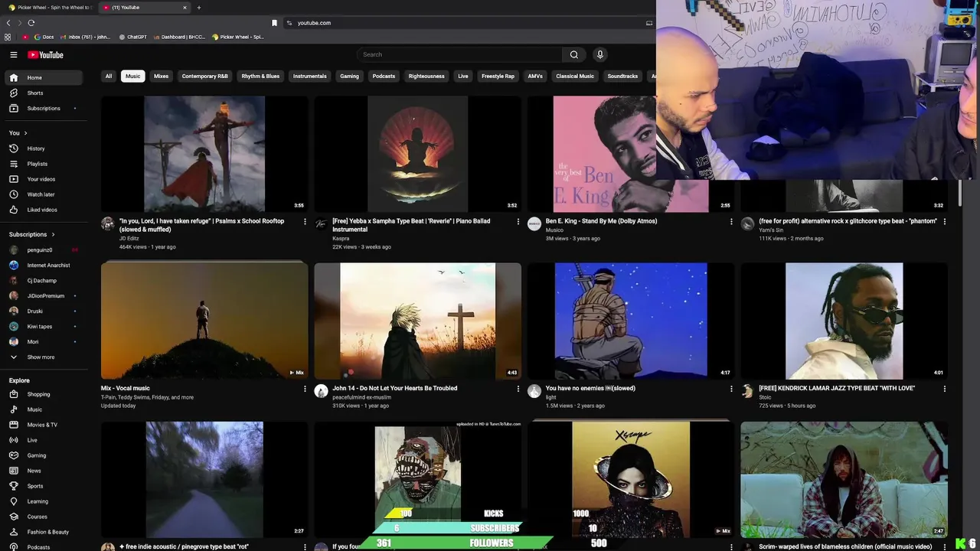Open Google apps grid in bookmarks bar

(x=8, y=37)
